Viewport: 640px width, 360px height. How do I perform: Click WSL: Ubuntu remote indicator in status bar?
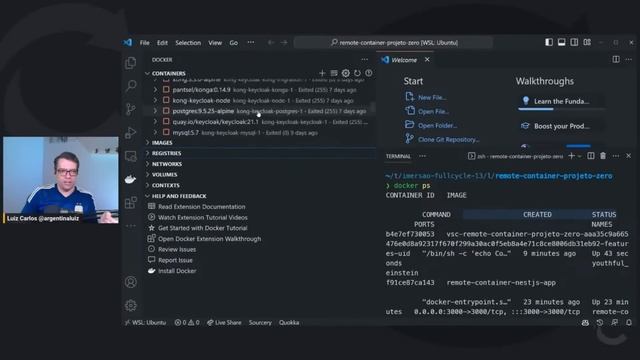(x=146, y=322)
